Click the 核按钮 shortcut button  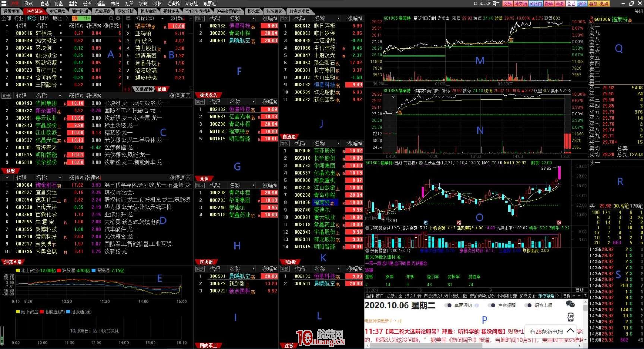[x=536, y=4]
